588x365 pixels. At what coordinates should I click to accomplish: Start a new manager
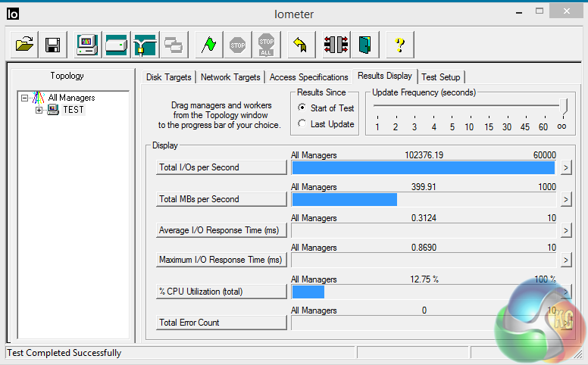pos(87,45)
